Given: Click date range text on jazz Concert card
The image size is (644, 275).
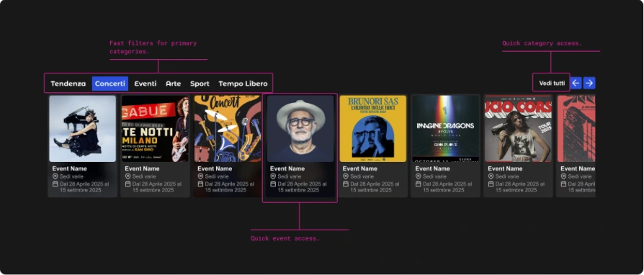Looking at the screenshot, I should pos(230,187).
